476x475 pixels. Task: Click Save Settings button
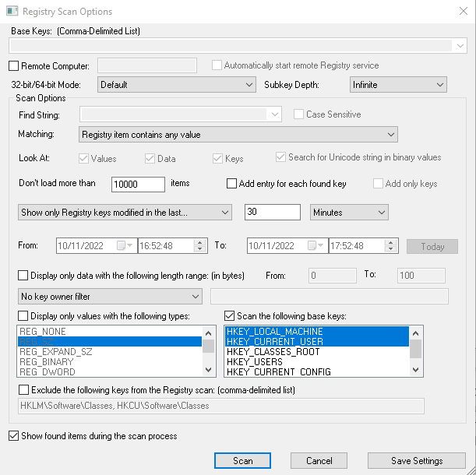coord(417,461)
